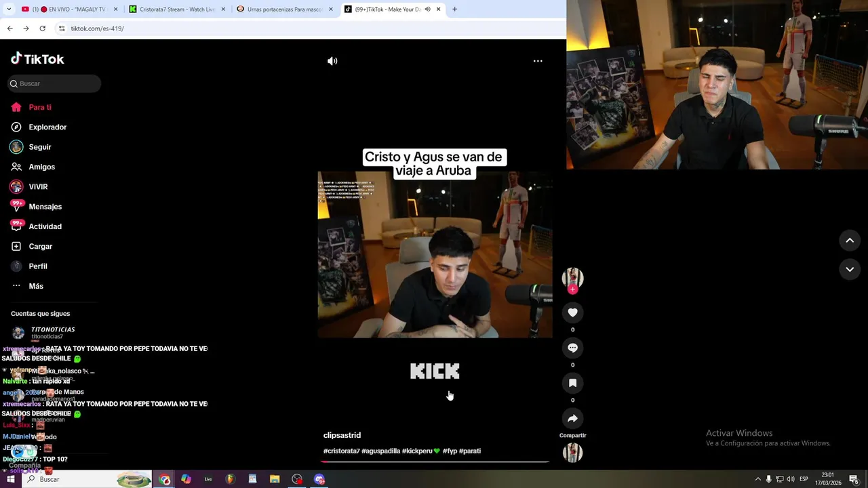
Task: Bookmark the video to favorites
Action: point(572,383)
